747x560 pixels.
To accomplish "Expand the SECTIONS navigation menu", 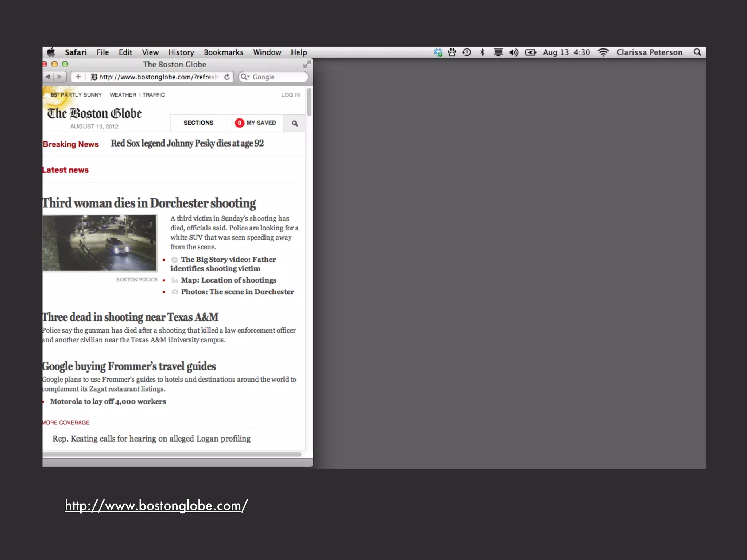I will pos(198,123).
